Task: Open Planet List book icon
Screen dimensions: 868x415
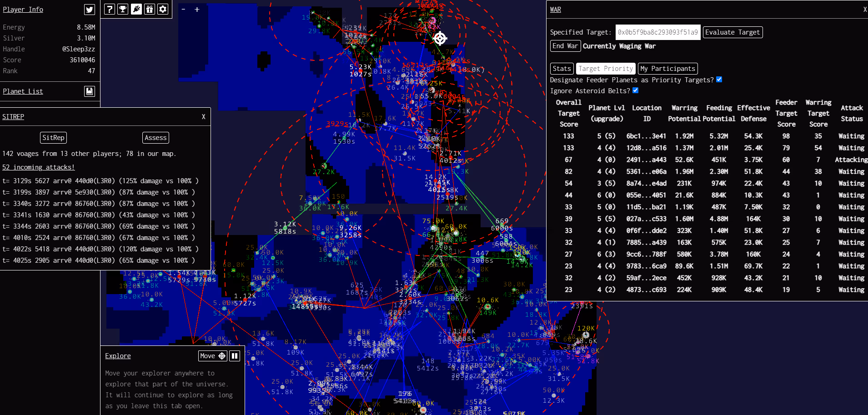Action: (90, 91)
